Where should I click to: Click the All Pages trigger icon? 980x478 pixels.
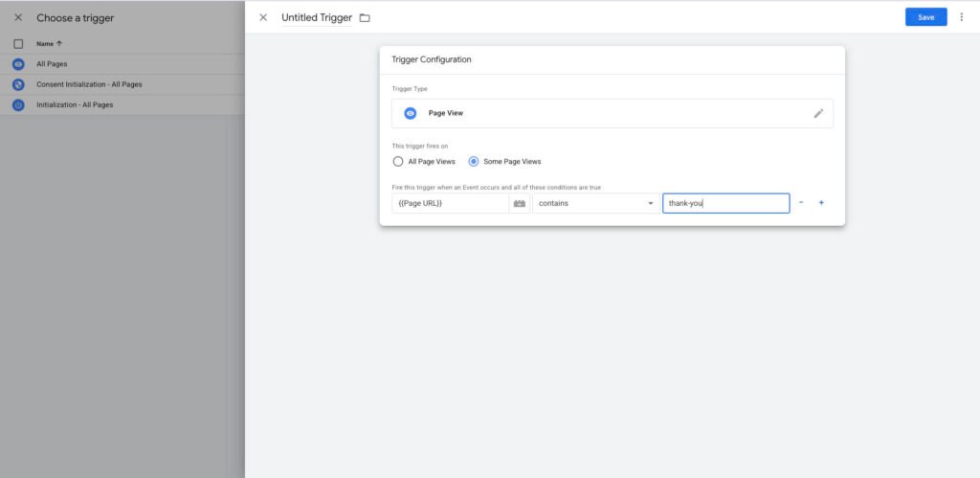tap(18, 64)
